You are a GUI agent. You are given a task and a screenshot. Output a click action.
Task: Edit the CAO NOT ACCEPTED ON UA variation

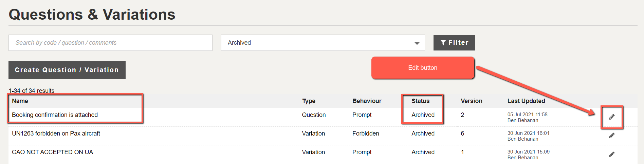(x=612, y=154)
